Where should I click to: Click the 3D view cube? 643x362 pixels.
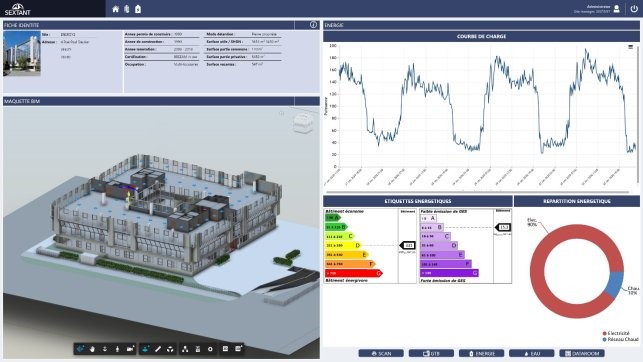pyautogui.click(x=303, y=123)
